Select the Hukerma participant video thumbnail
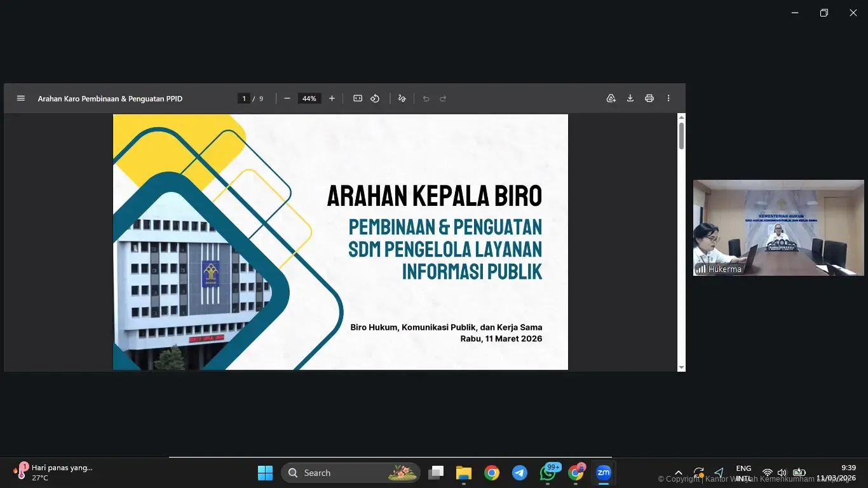 (x=778, y=227)
